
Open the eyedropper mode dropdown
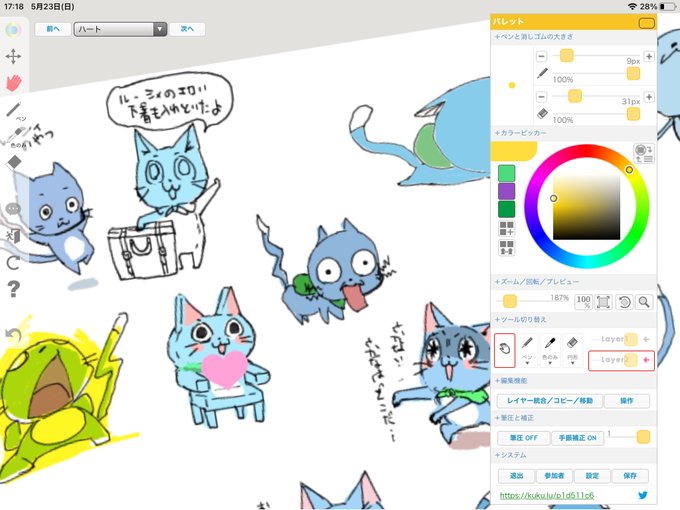550,350
